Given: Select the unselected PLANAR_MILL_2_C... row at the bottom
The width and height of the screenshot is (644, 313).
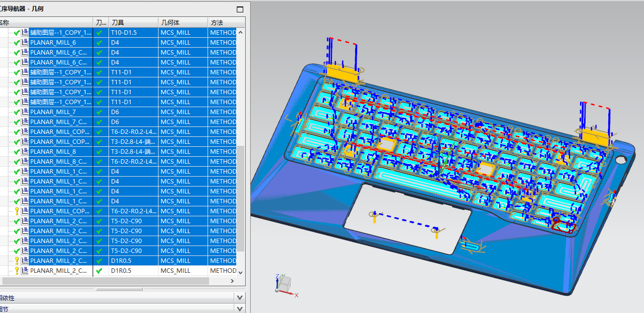Looking at the screenshot, I should [61, 271].
